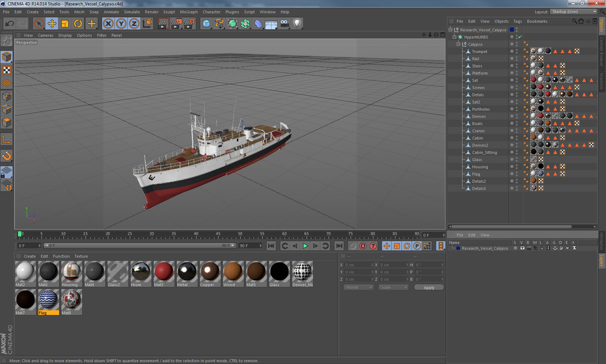Select the Live Selection tool
The width and height of the screenshot is (606, 364).
[39, 24]
